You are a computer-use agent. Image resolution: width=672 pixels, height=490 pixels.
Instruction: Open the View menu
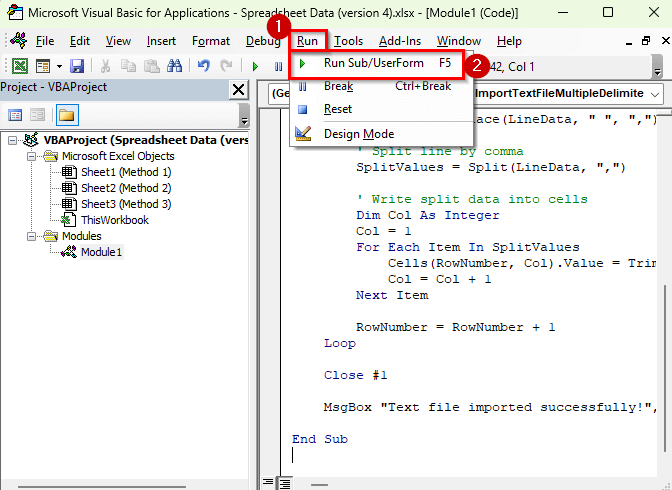[x=118, y=41]
